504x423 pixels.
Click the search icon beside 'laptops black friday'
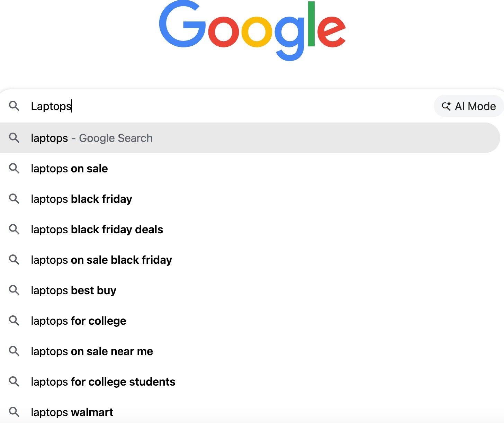coord(14,199)
